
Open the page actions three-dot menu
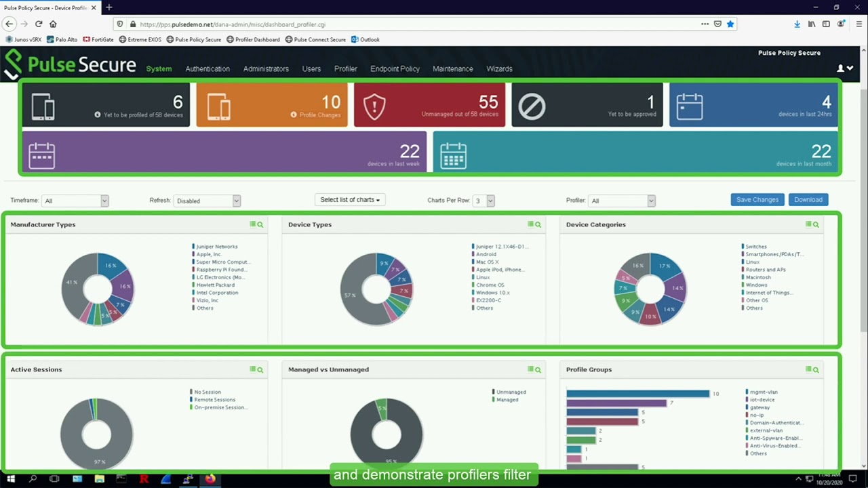coord(705,24)
